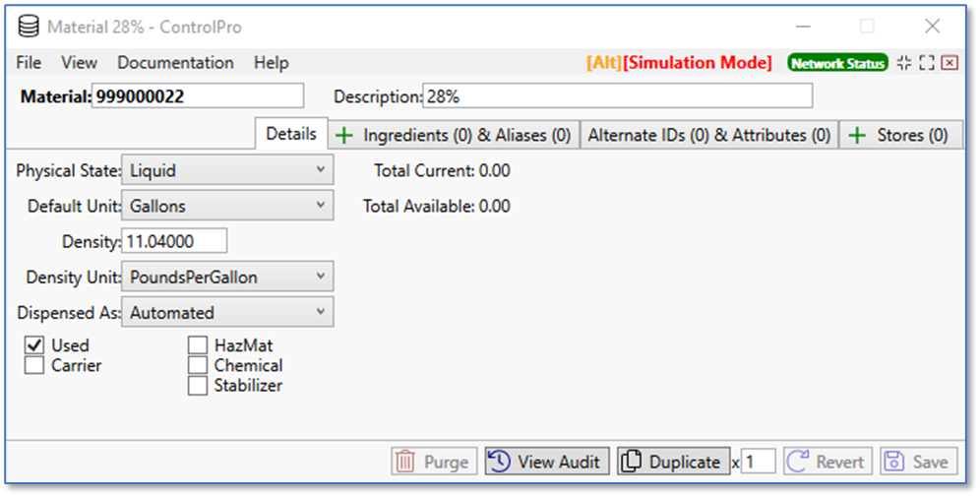Viewport: 980px width, 497px height.
Task: Click the Density input field
Action: [x=174, y=241]
